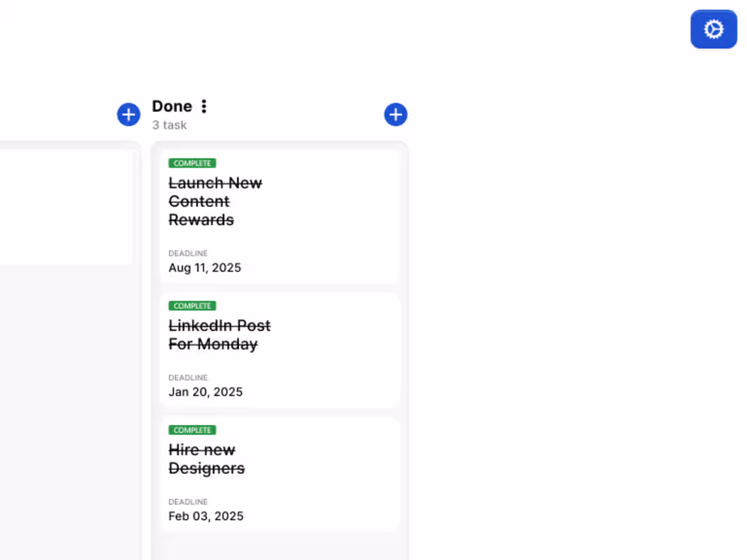The image size is (747, 560).
Task: Click the empty card in the left column
Action: tap(66, 207)
